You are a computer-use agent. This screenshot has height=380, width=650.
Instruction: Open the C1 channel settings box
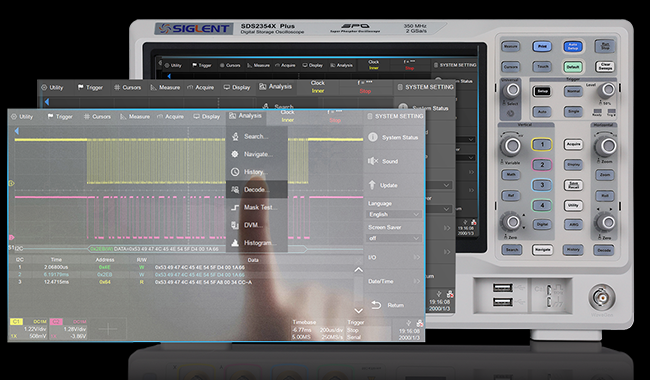point(29,329)
